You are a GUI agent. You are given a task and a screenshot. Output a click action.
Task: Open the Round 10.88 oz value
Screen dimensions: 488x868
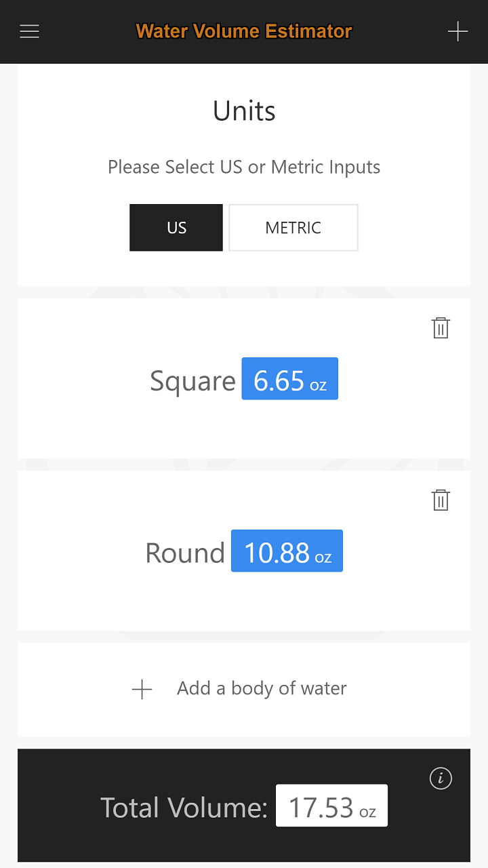click(x=287, y=551)
